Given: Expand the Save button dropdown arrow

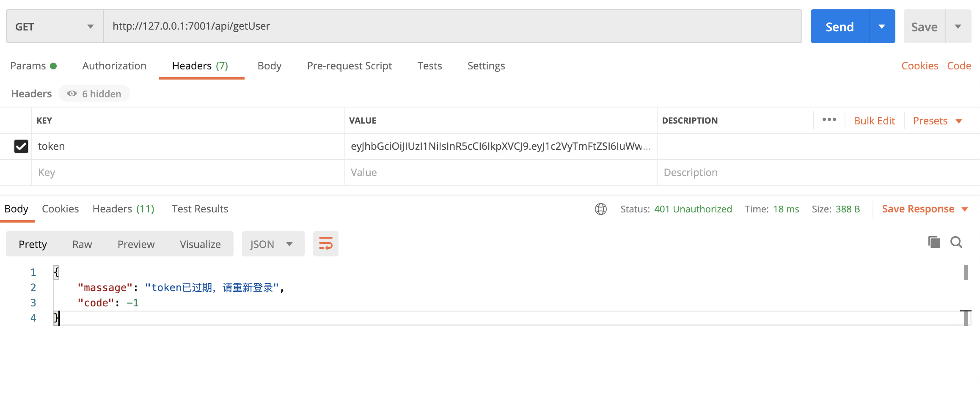Looking at the screenshot, I should [x=958, y=27].
